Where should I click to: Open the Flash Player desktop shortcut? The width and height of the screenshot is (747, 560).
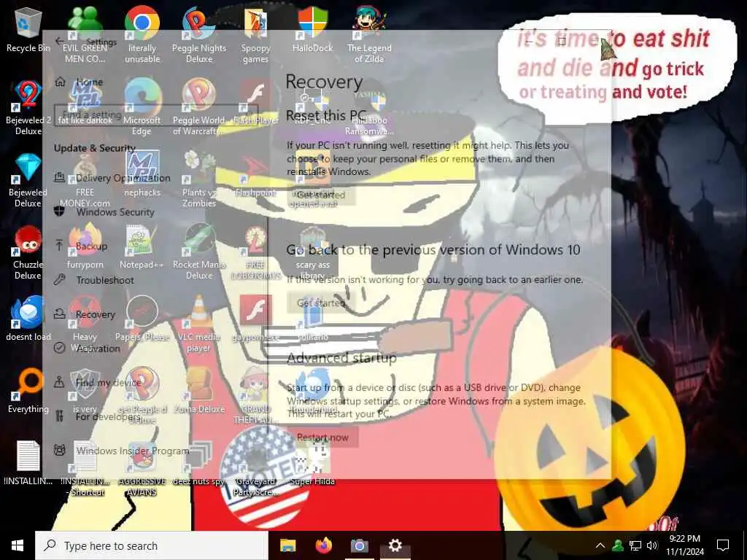coord(256,102)
